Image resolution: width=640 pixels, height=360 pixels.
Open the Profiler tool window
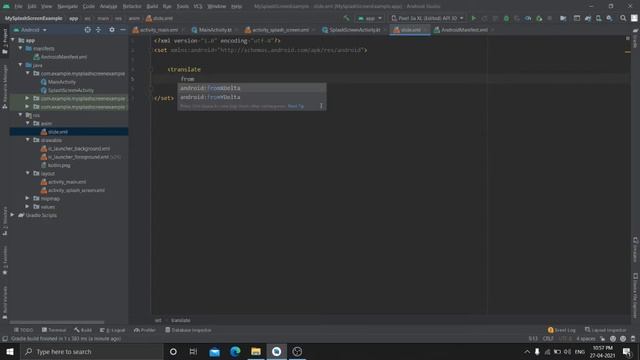(144, 330)
